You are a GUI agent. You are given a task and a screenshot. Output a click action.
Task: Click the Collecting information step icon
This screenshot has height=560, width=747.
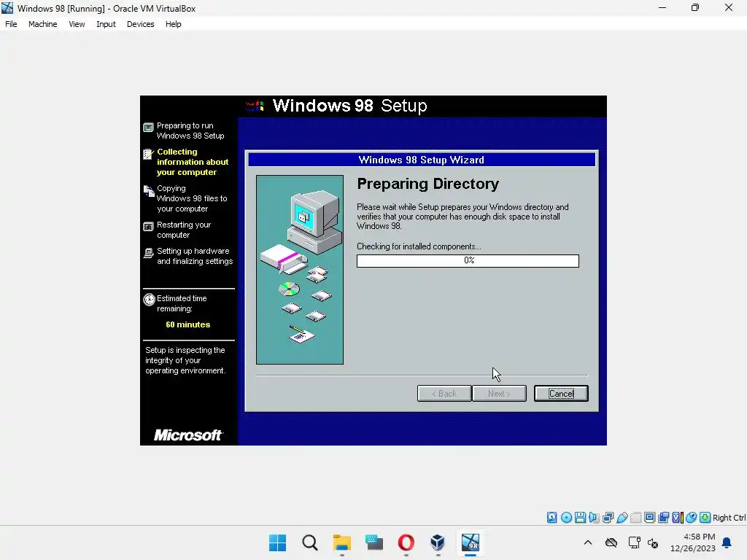point(149,154)
